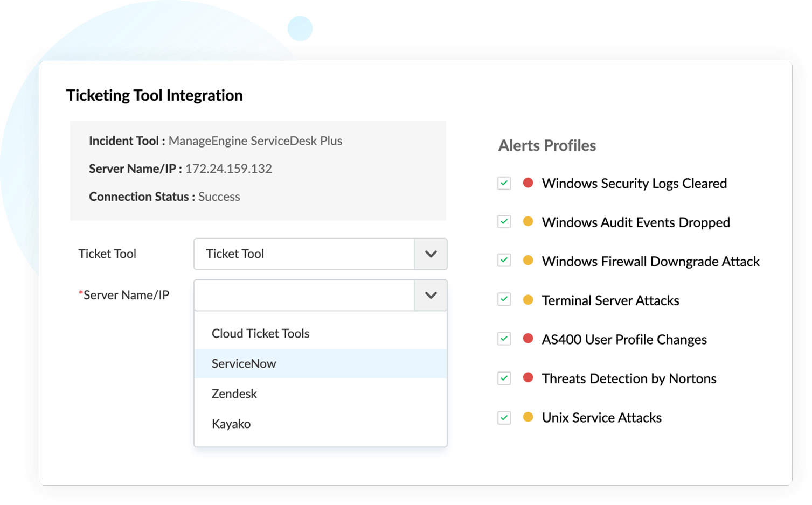Click the yellow dot beside Windows Audit Events Dropped
812x505 pixels.
[528, 222]
